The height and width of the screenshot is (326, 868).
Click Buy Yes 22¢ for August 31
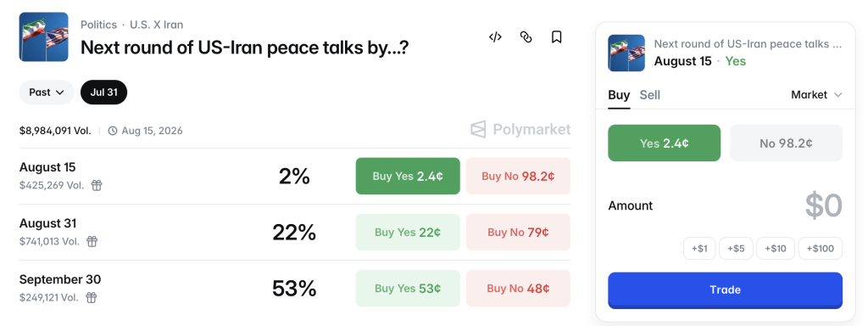408,233
